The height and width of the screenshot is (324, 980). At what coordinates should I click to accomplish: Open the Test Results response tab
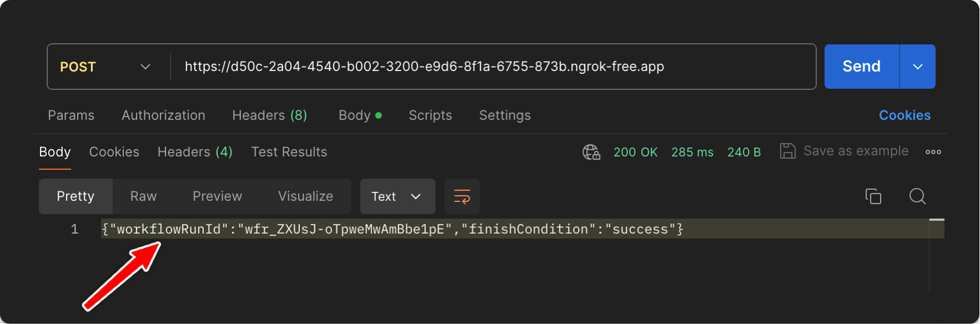[289, 152]
